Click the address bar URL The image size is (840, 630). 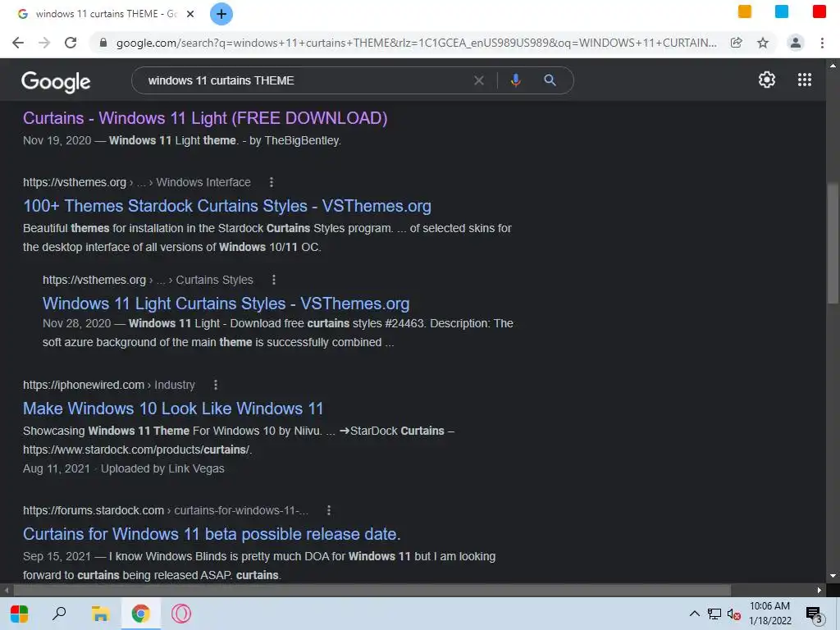point(416,43)
